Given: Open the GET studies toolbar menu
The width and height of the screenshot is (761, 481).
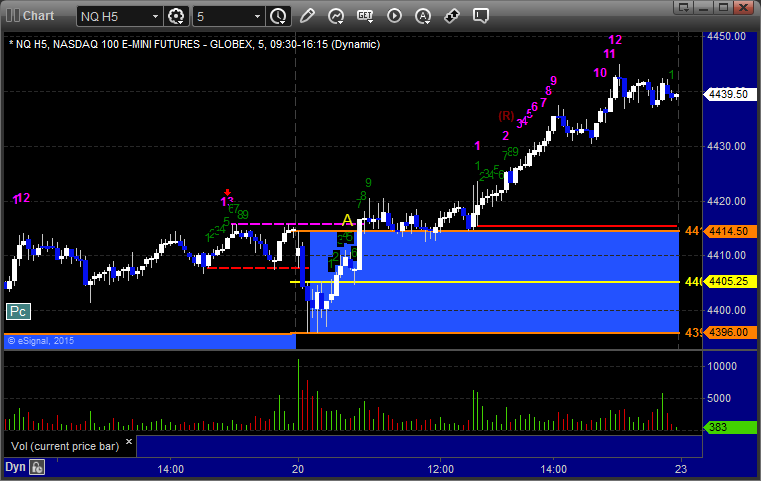Looking at the screenshot, I should point(365,16).
